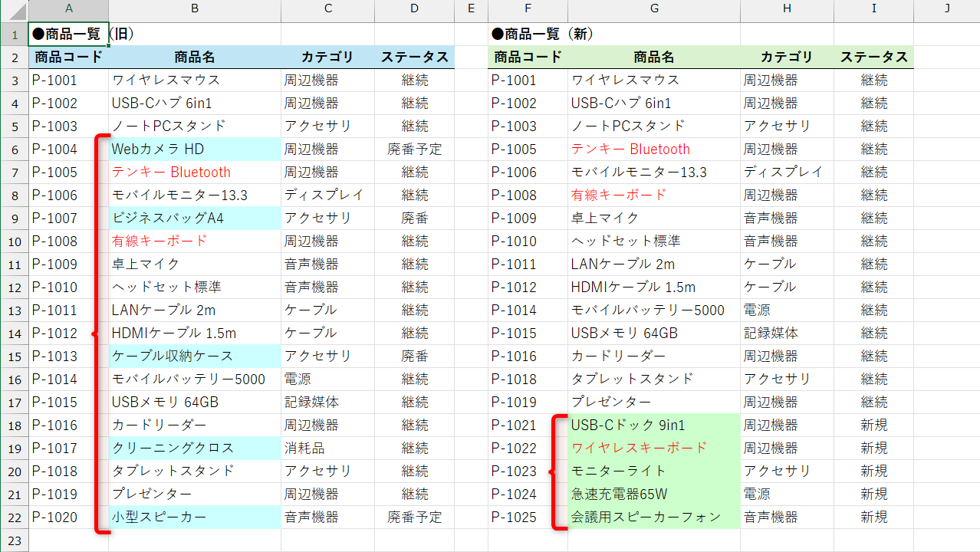Click new table header ステータス
Screen dimensions: 980x552
coord(874,58)
